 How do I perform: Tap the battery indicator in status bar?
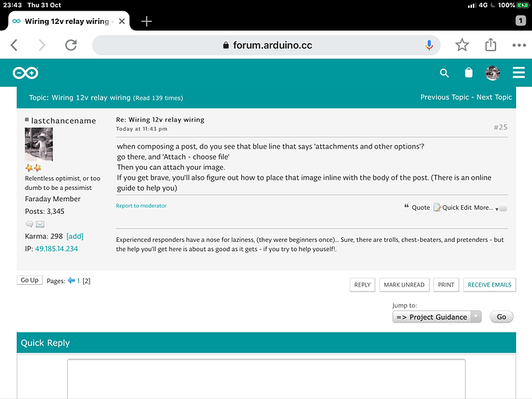coord(522,5)
